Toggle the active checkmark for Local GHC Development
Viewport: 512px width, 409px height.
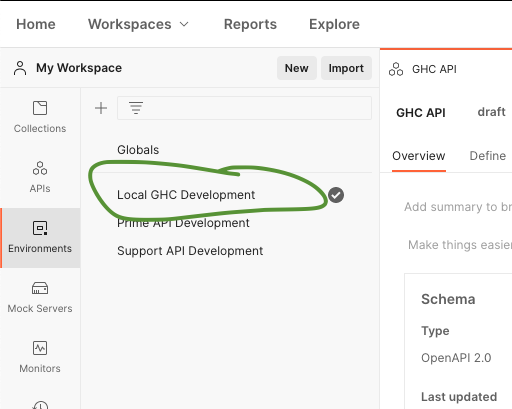[x=336, y=195]
